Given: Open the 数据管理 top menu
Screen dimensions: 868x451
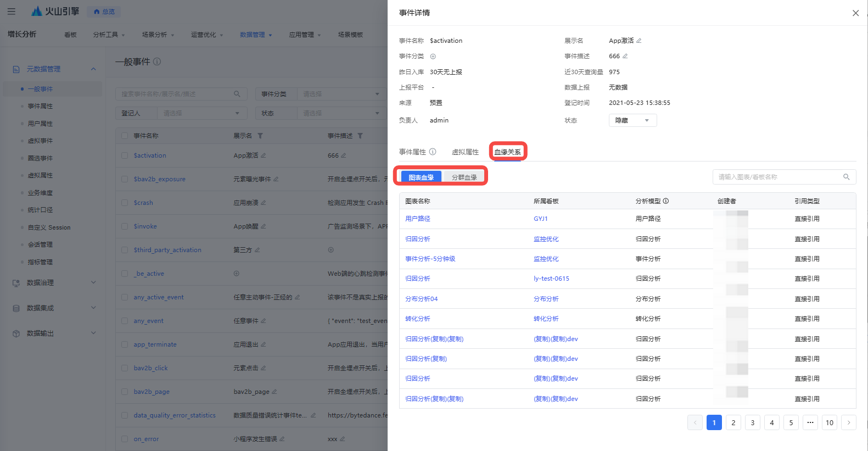Looking at the screenshot, I should [x=256, y=35].
